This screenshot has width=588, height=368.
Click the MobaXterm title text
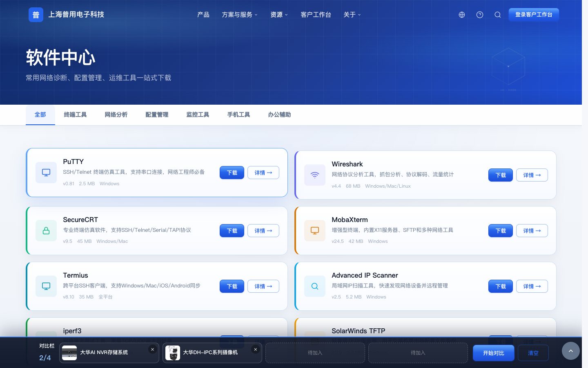coord(350,220)
